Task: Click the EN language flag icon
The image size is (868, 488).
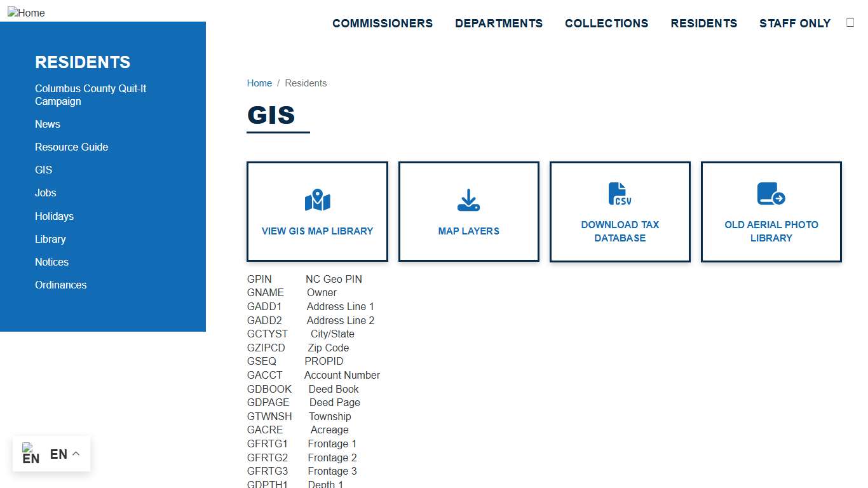Action: tap(31, 454)
